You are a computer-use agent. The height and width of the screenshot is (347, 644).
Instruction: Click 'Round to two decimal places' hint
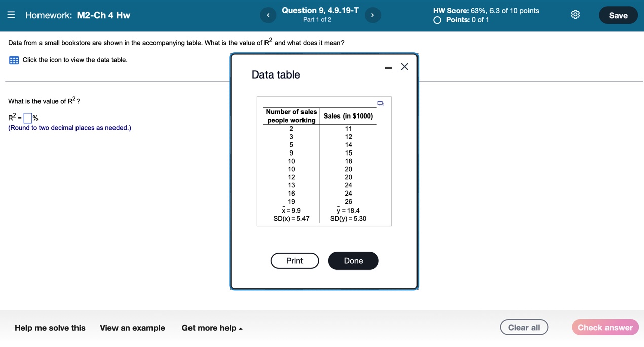[69, 128]
